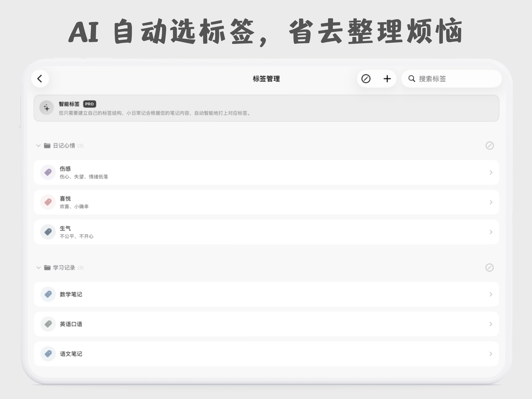Expand 数学笔记 row right chevron
The height and width of the screenshot is (399, 532).
491,294
